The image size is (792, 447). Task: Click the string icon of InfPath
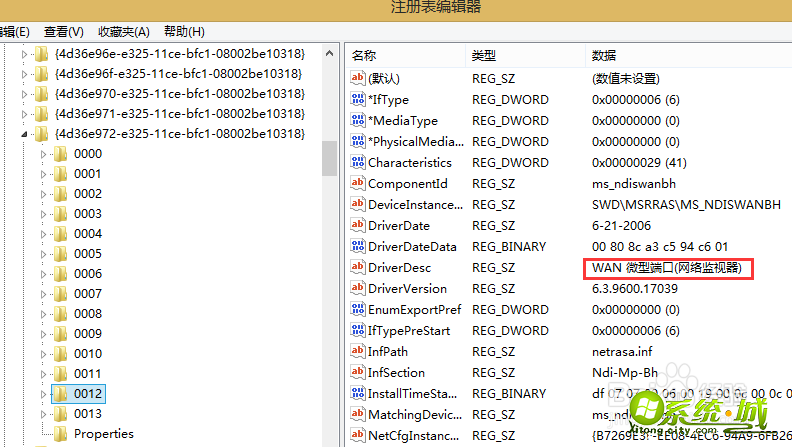[x=358, y=351]
